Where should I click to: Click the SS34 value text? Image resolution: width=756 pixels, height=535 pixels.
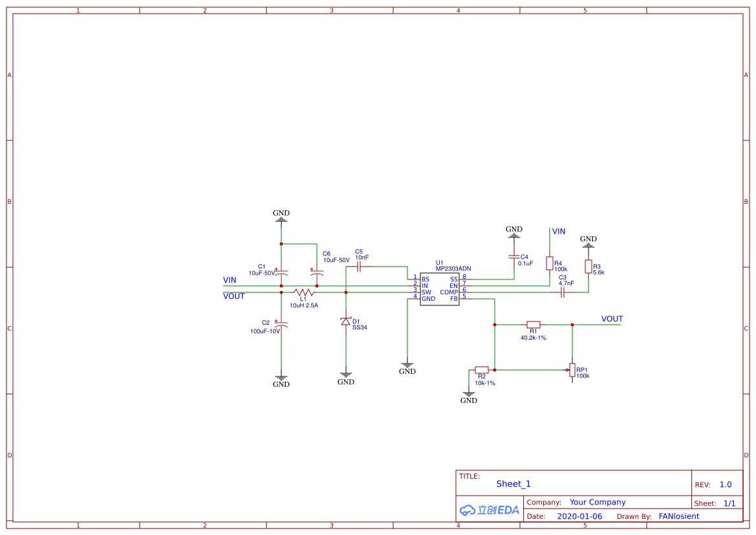click(x=360, y=327)
